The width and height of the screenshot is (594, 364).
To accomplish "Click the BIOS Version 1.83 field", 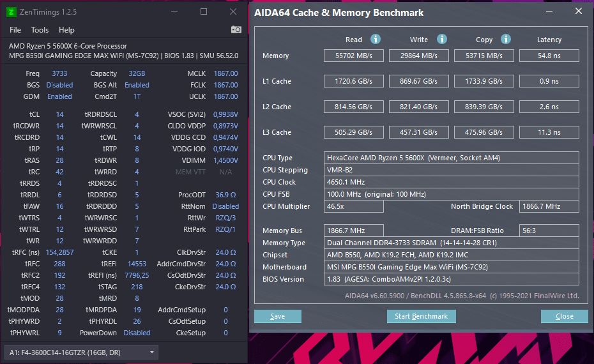I will tap(451, 279).
